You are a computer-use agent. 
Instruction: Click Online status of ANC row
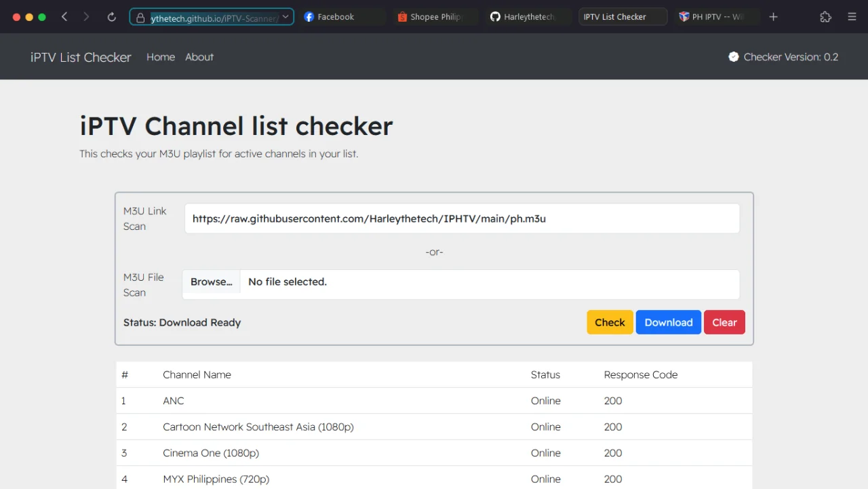click(546, 401)
